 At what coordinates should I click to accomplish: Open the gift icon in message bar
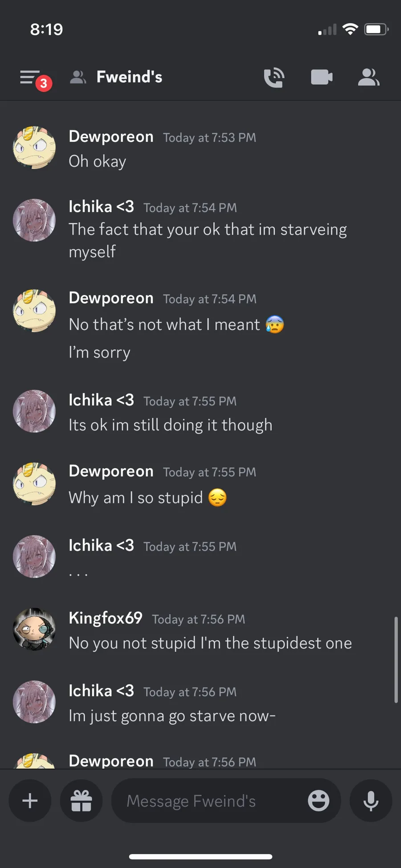81,801
